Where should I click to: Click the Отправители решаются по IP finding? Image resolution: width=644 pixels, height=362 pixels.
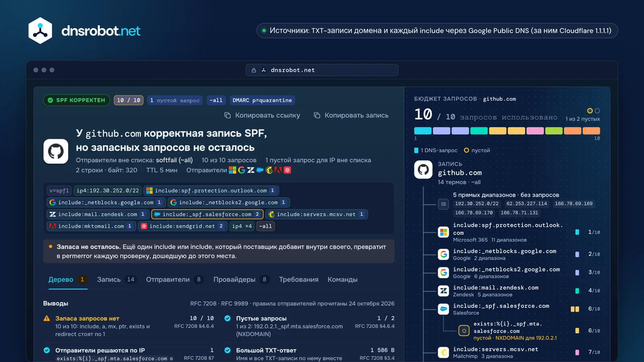pyautogui.click(x=129, y=354)
